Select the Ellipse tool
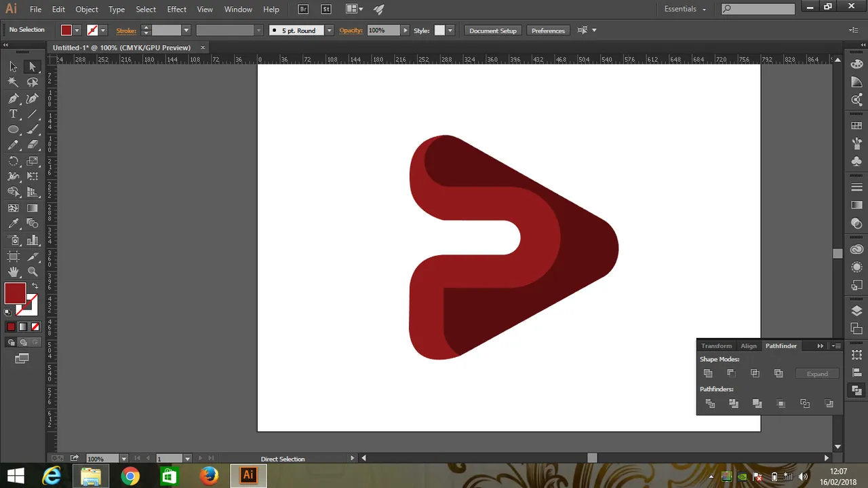Image resolution: width=868 pixels, height=488 pixels. 13,130
